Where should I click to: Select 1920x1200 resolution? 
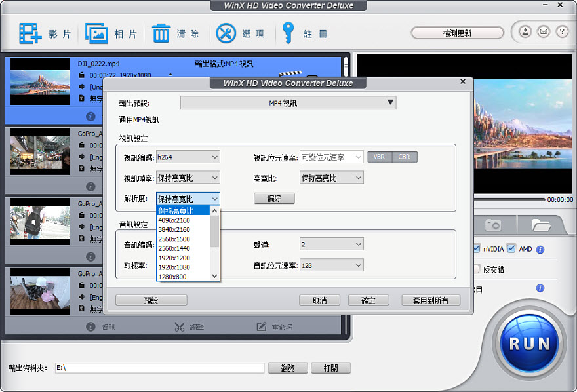(x=183, y=258)
